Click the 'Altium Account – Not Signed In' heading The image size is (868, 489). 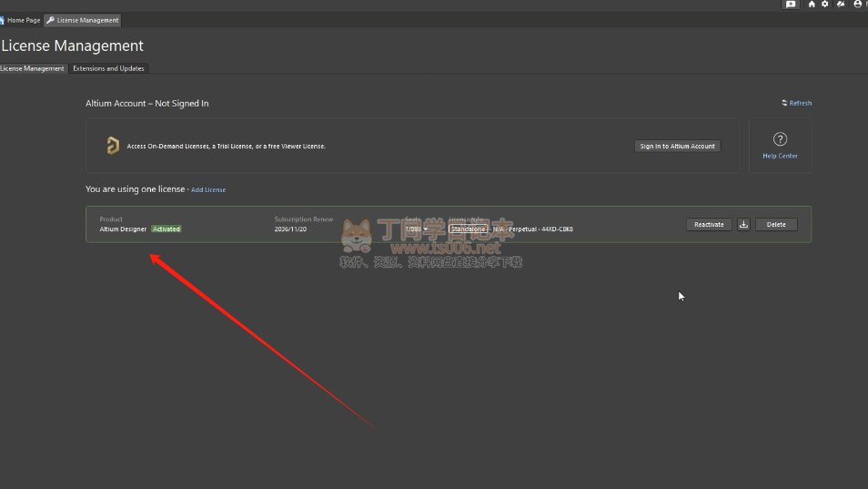coord(147,104)
